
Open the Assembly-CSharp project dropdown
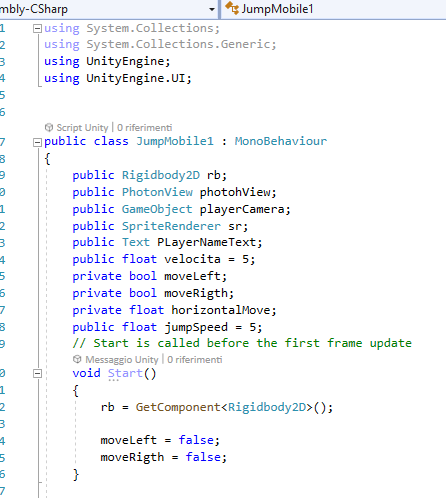tap(212, 9)
